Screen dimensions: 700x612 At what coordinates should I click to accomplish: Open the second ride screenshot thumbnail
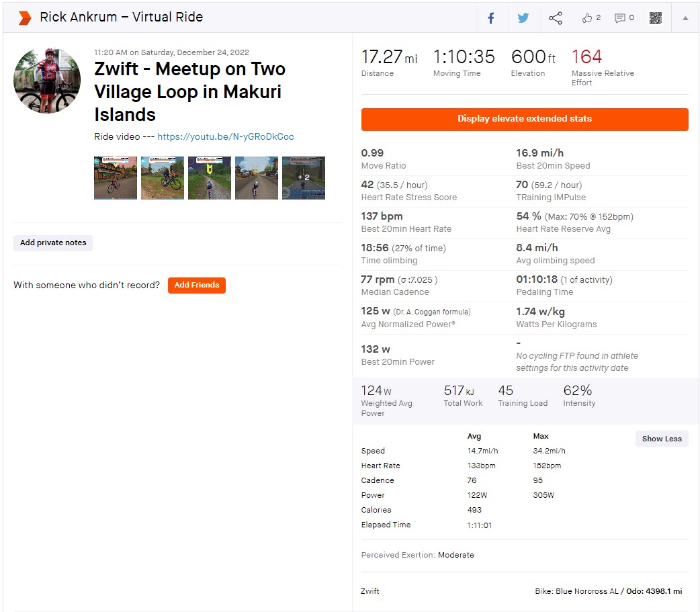coord(163,178)
